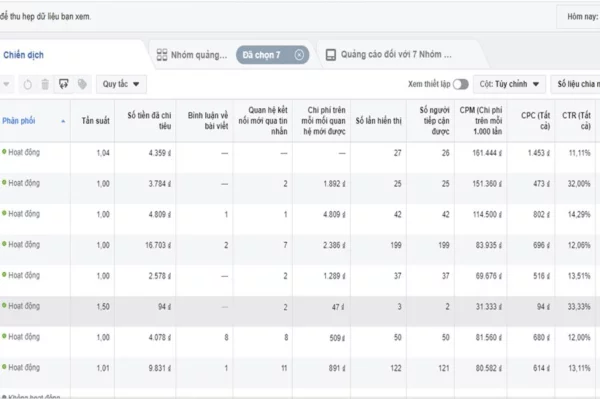The width and height of the screenshot is (600, 399).
Task: Open 'Quảng cáo đối với 7 Nhóm' tab
Action: click(396, 55)
